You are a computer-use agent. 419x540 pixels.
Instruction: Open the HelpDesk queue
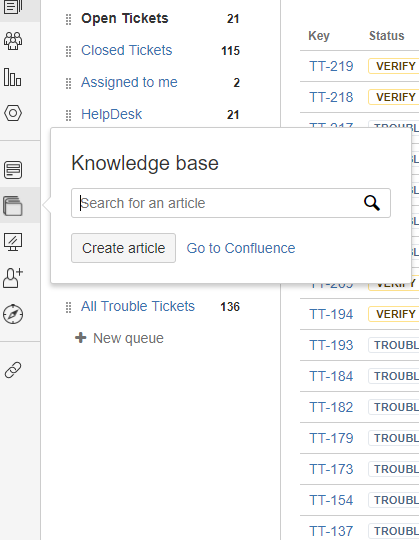coord(111,114)
